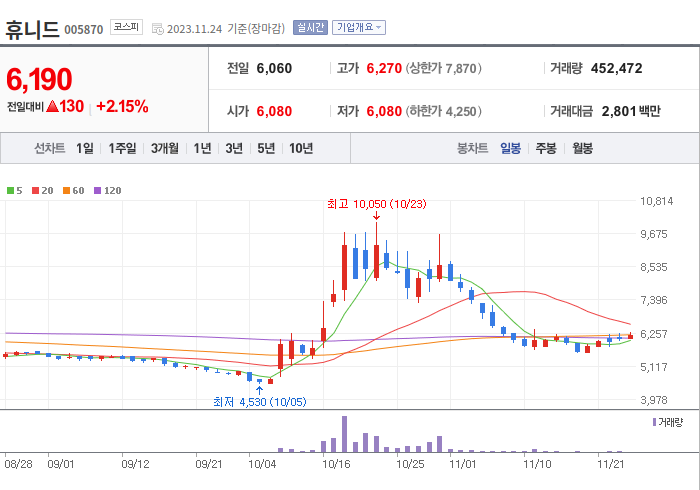Select the 1주일 line chart tab
This screenshot has width=700, height=490.
click(x=122, y=148)
